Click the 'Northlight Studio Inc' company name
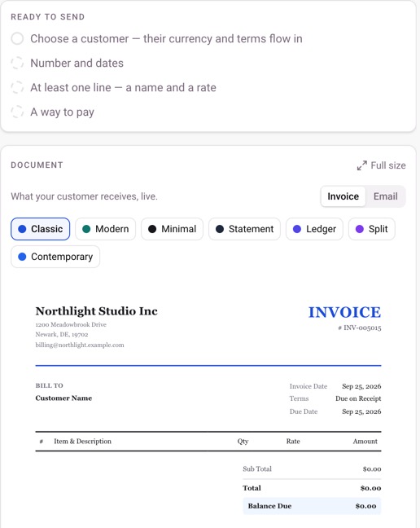This screenshot has width=420, height=528. (x=97, y=311)
